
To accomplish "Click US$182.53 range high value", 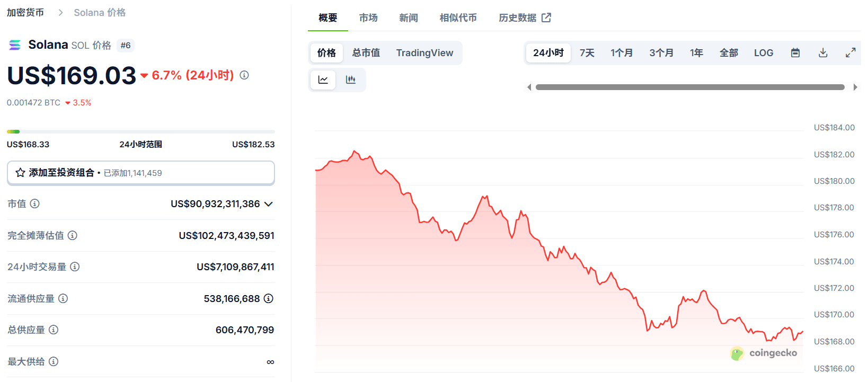I will 253,145.
